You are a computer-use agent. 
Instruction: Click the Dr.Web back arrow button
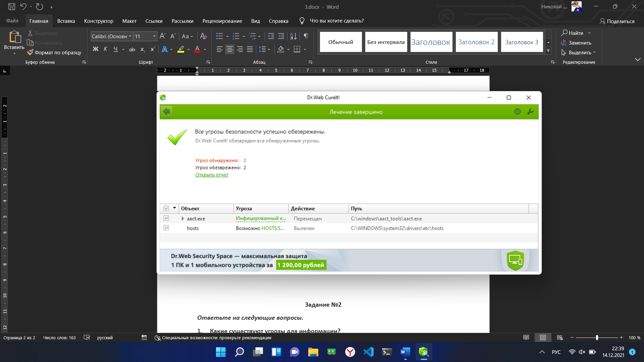tap(166, 112)
